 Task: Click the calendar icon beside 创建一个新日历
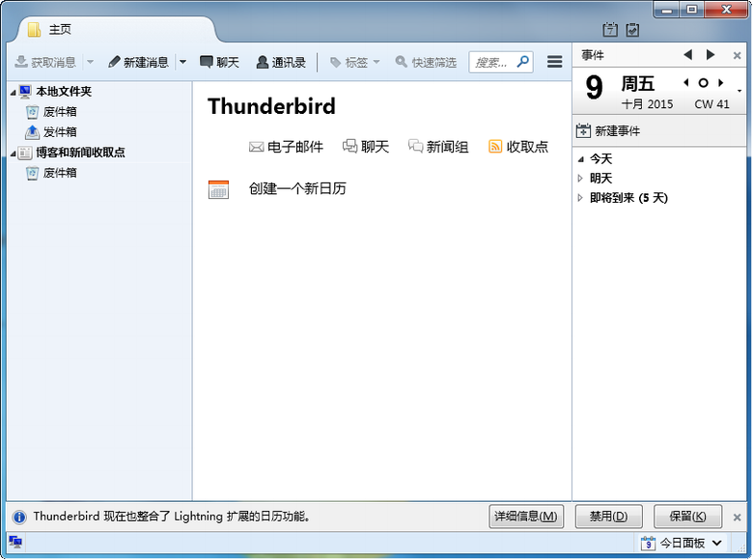tap(218, 188)
